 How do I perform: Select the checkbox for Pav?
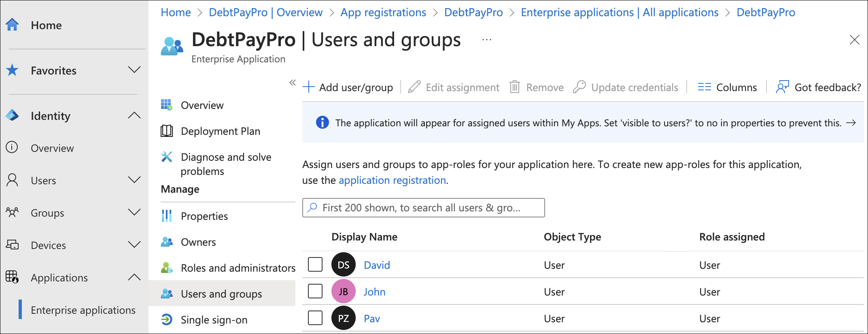[315, 318]
